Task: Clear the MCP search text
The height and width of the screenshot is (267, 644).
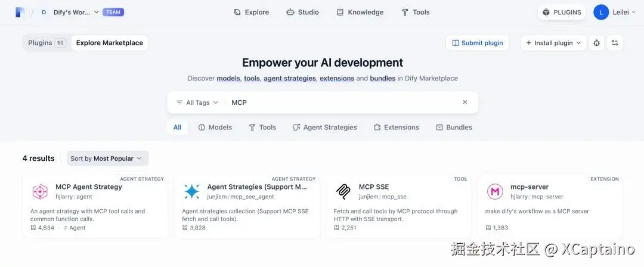Action: 465,103
